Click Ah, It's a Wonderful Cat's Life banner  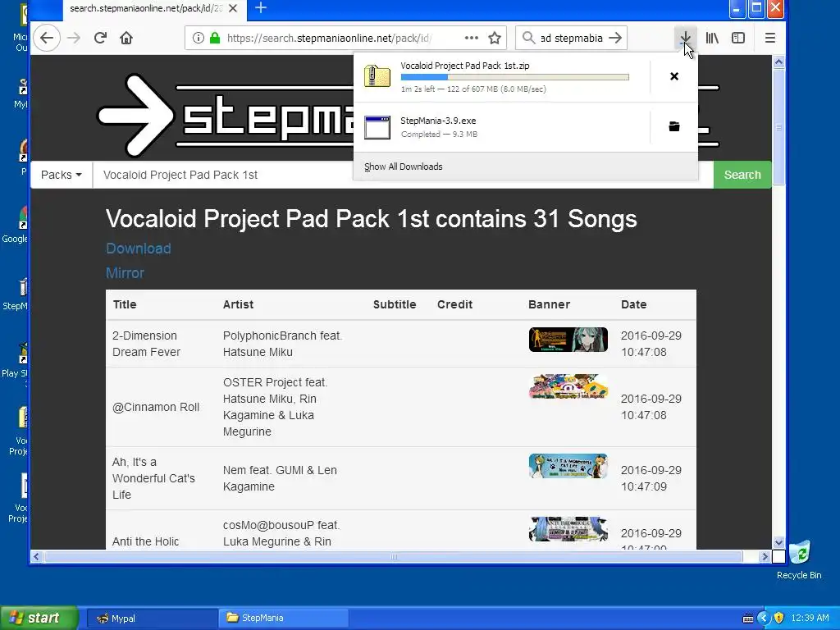[x=568, y=466]
